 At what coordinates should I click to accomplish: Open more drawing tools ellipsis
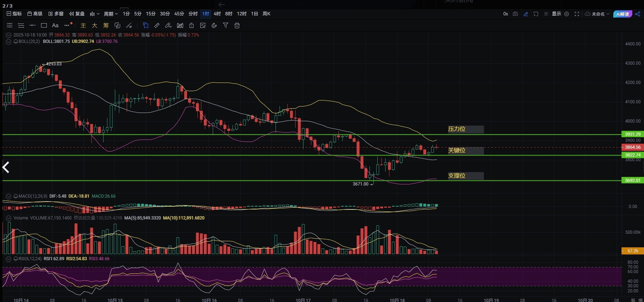point(67,25)
